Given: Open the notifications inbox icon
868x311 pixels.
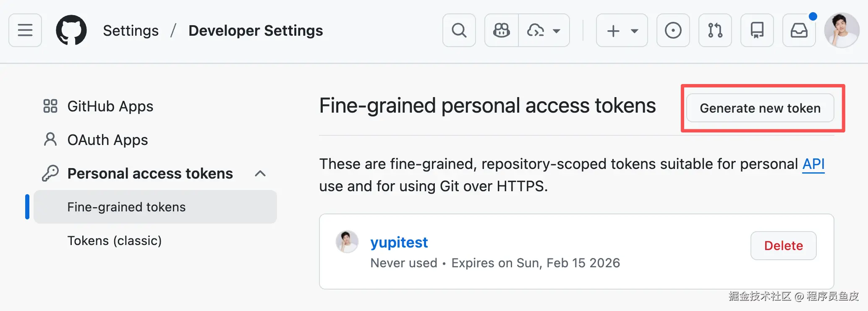Looking at the screenshot, I should pos(799,30).
